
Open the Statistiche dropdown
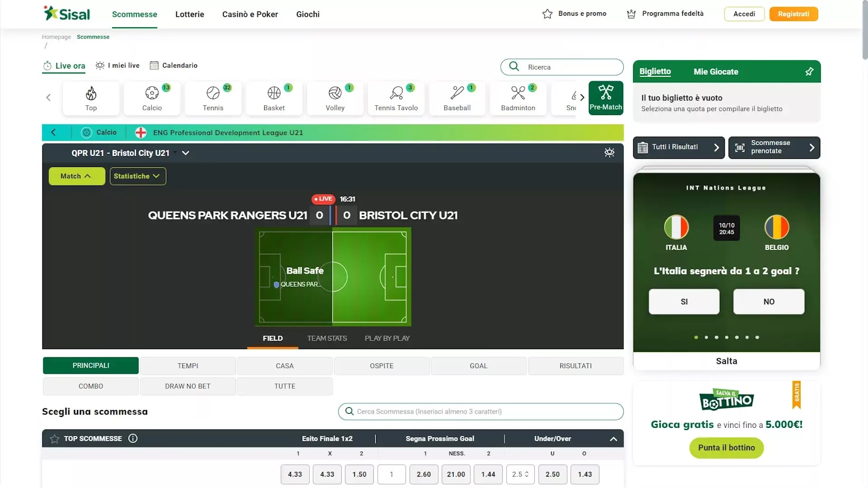pos(138,176)
